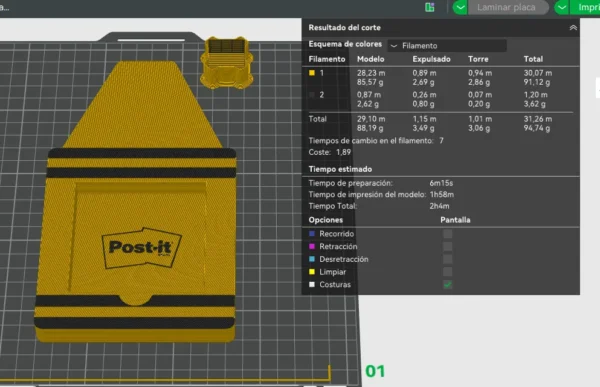Click the Modelo column header
This screenshot has height=387, width=600.
point(370,59)
